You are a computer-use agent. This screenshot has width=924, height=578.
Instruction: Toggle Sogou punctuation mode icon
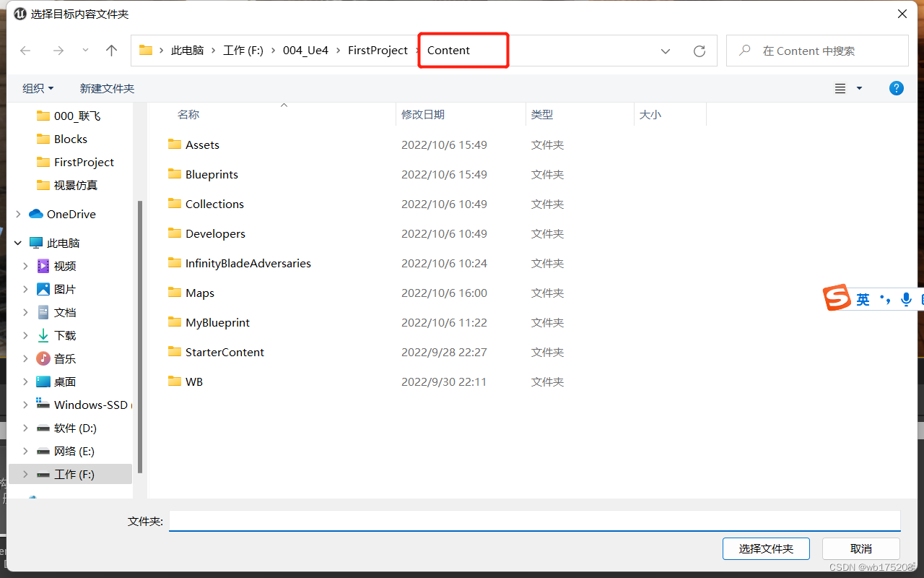[885, 298]
